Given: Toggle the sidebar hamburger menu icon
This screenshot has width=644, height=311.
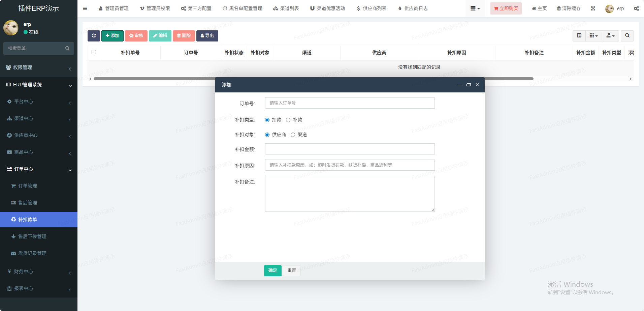Looking at the screenshot, I should [85, 8].
